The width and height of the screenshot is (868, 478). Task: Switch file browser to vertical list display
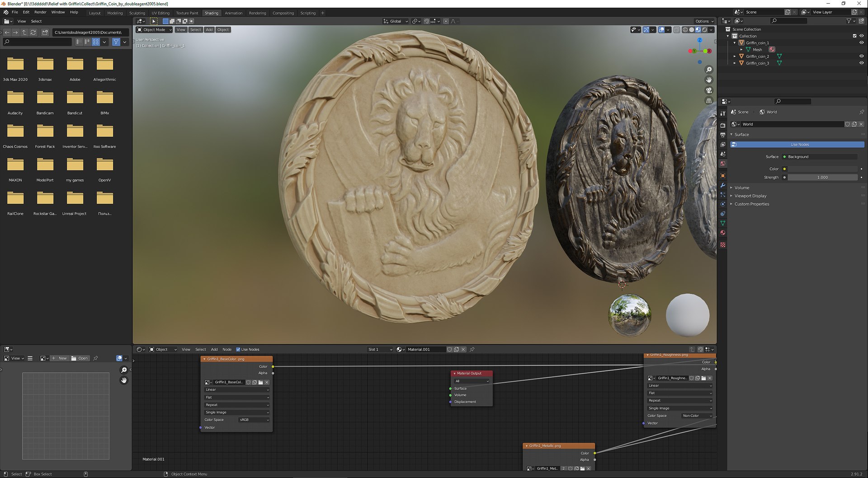[79, 42]
